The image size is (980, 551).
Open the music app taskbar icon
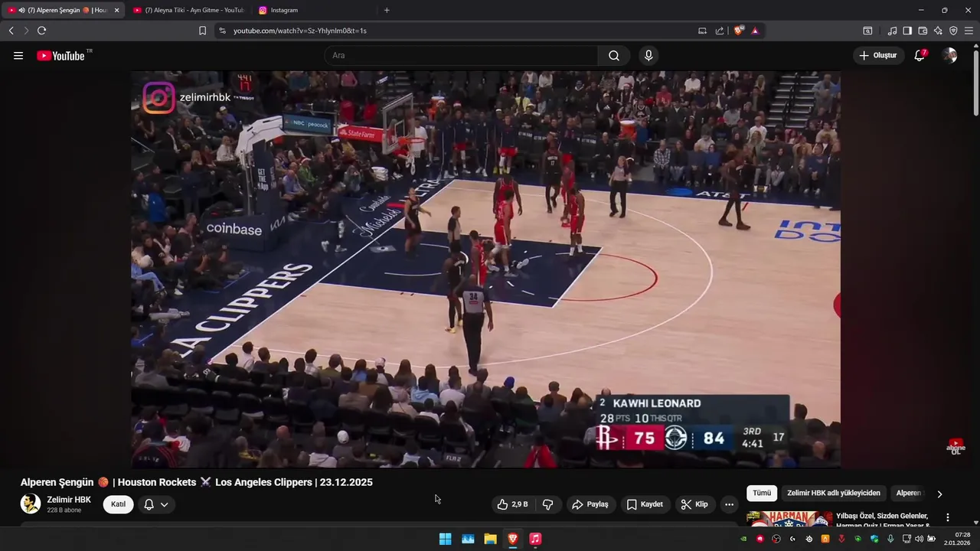click(536, 539)
